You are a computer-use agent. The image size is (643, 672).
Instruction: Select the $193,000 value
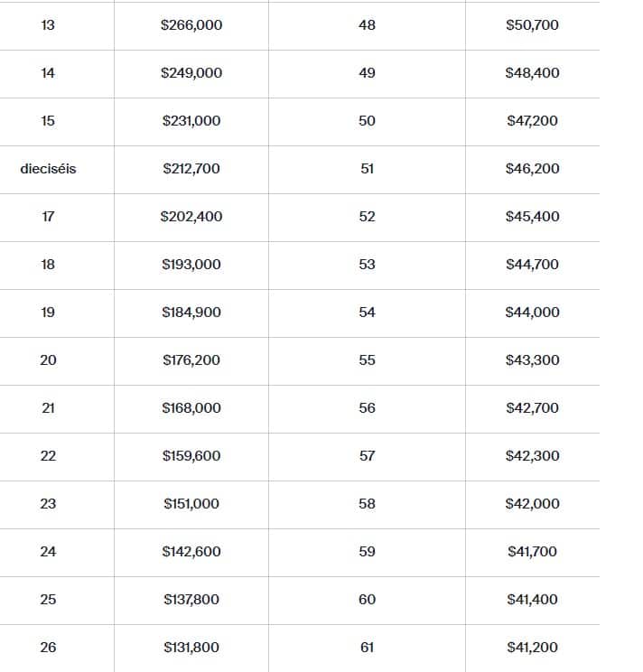pos(191,265)
